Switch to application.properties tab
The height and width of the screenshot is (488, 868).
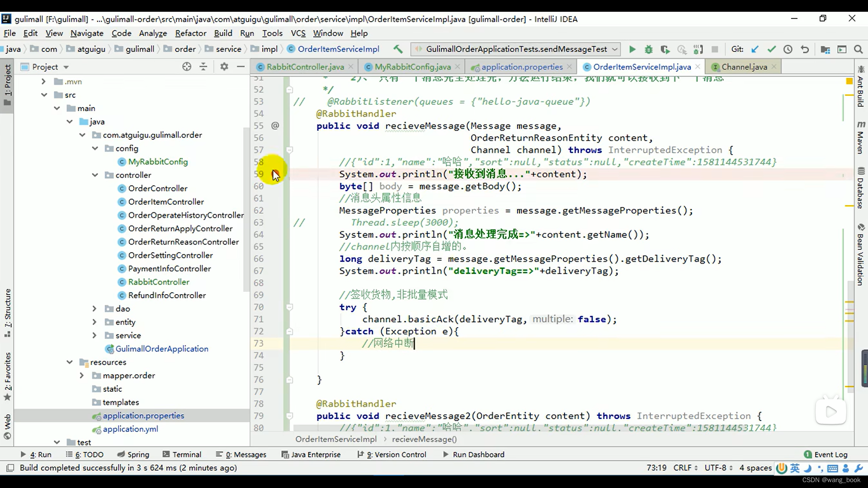tap(522, 67)
